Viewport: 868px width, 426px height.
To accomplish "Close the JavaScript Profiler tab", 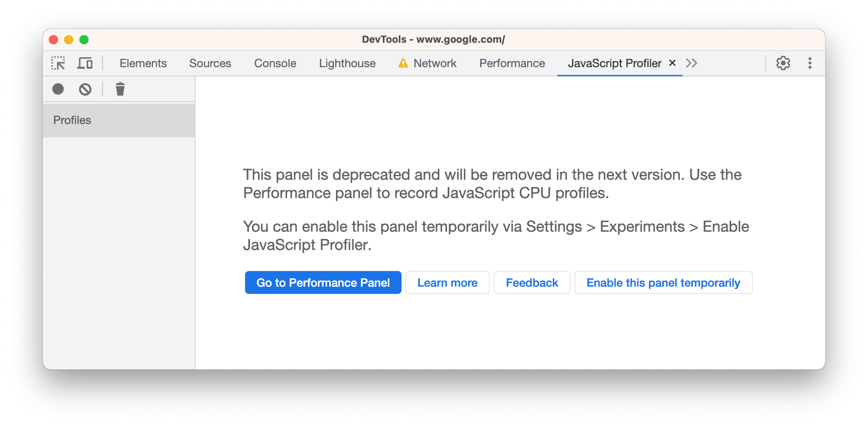I will tap(670, 63).
